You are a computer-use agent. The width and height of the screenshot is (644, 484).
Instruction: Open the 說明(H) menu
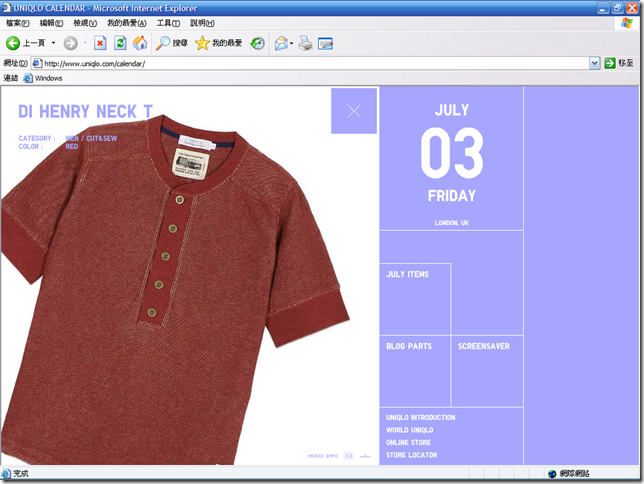pyautogui.click(x=202, y=23)
